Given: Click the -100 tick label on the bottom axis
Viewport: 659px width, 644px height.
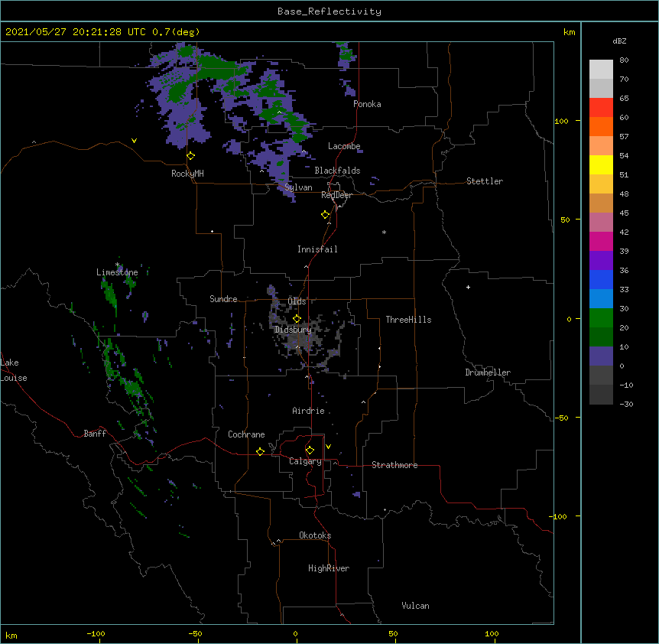Looking at the screenshot, I should [96, 633].
